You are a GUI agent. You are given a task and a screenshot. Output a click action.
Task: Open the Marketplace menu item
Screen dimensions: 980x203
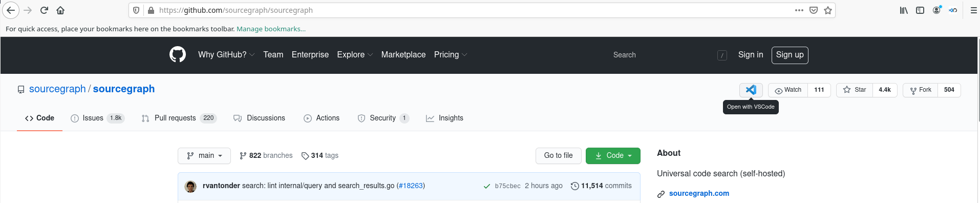point(403,55)
